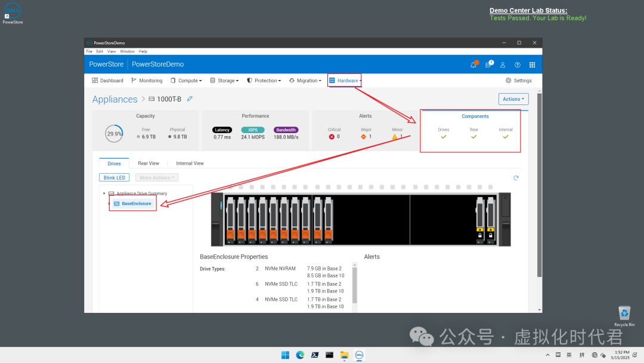Image resolution: width=644 pixels, height=363 pixels.
Task: Click the main page vertical scrollbar
Action: (x=539, y=185)
